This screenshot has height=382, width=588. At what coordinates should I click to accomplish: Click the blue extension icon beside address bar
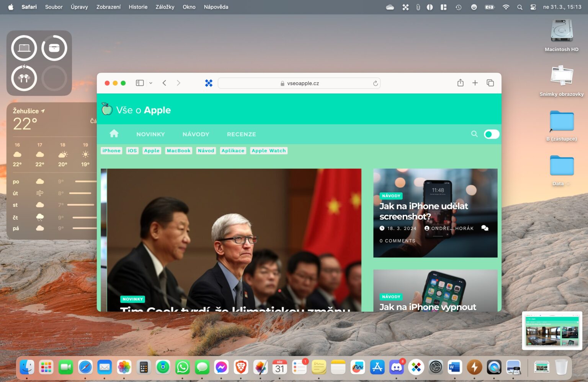209,83
